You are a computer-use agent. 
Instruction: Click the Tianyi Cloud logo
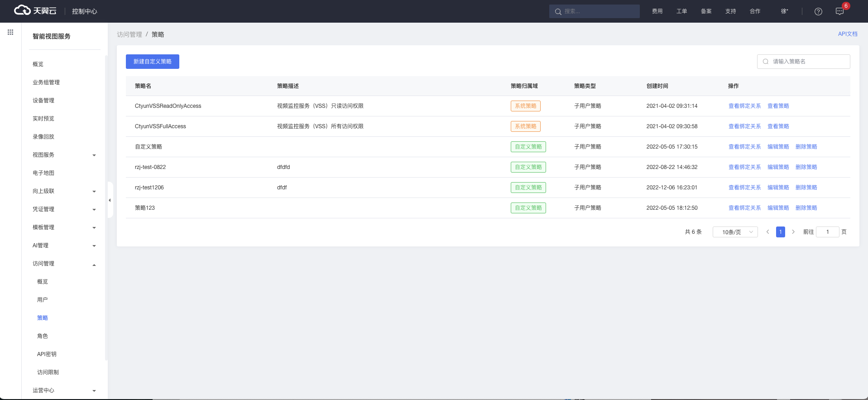(35, 11)
